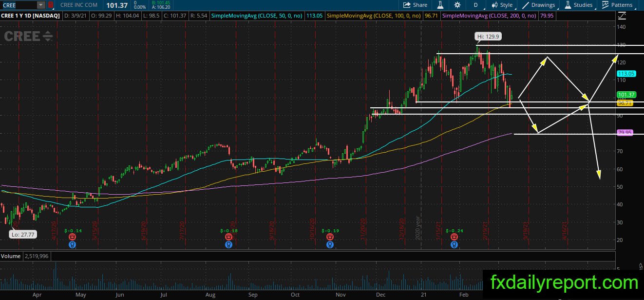
Task: Open the Studies menu
Action: coord(579,5)
